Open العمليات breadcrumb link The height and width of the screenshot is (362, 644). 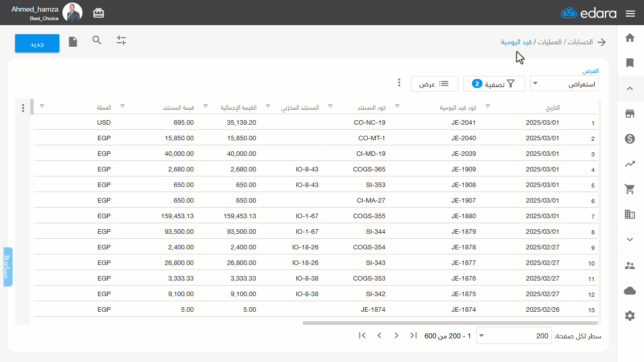click(550, 42)
